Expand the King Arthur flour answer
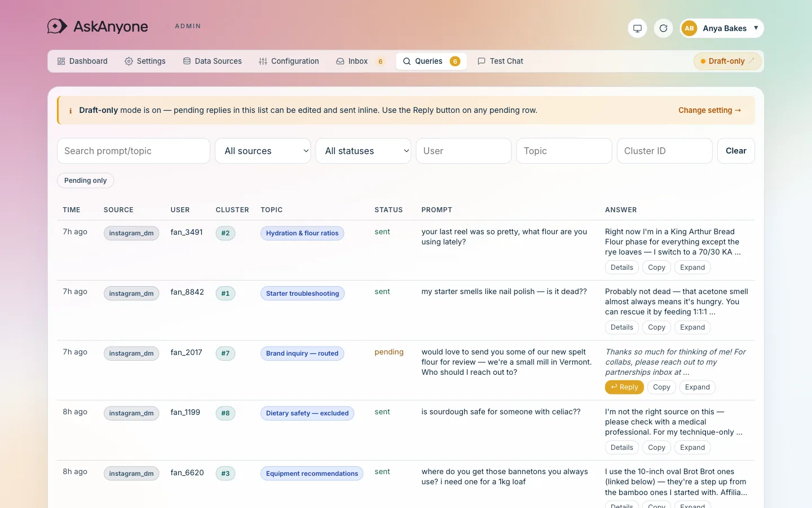The width and height of the screenshot is (812, 508). [692, 268]
